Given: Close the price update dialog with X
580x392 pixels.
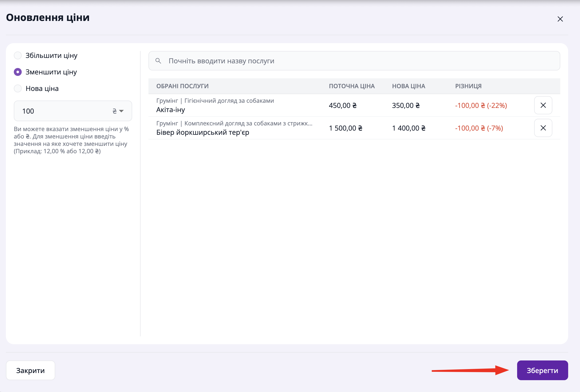Looking at the screenshot, I should [x=560, y=19].
